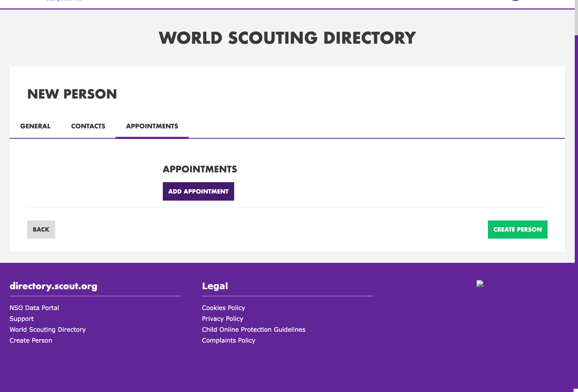This screenshot has height=392, width=578.
Task: Click the New Person heading
Action: click(x=72, y=94)
